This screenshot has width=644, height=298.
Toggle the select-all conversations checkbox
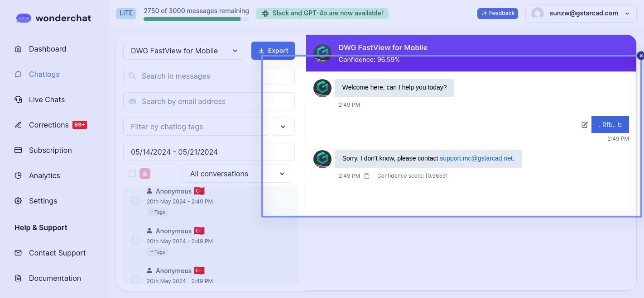point(132,174)
